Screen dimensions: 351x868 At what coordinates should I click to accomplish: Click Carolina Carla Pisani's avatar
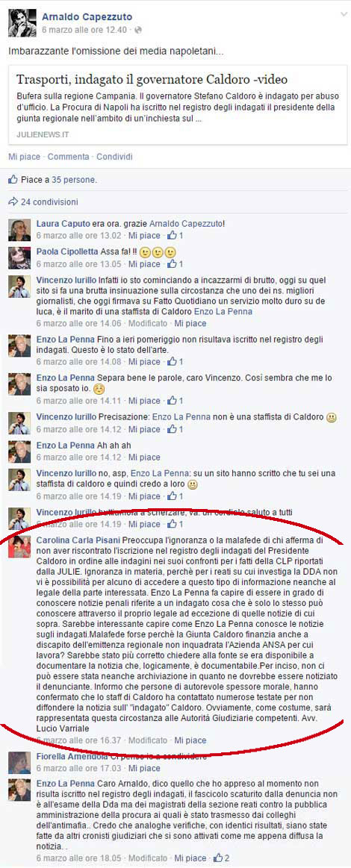19,547
